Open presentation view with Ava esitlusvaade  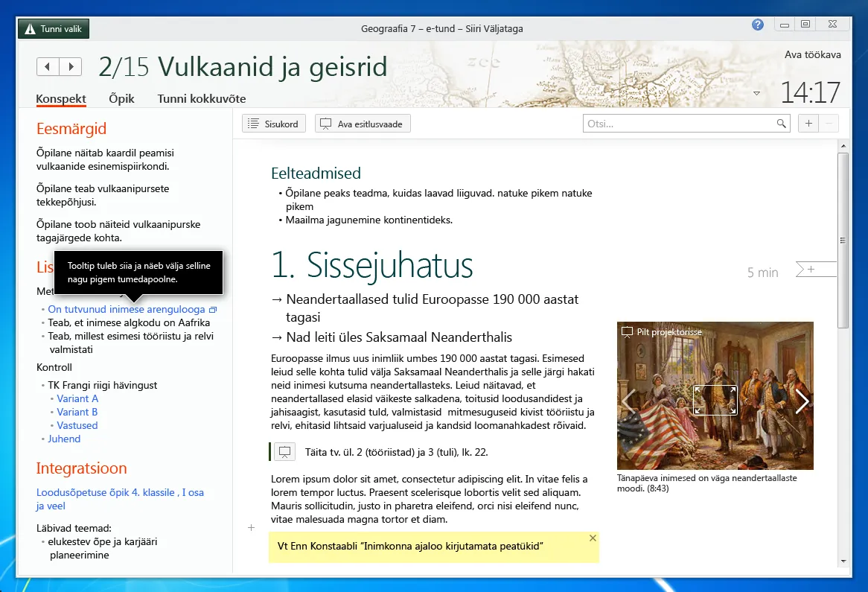pyautogui.click(x=363, y=124)
